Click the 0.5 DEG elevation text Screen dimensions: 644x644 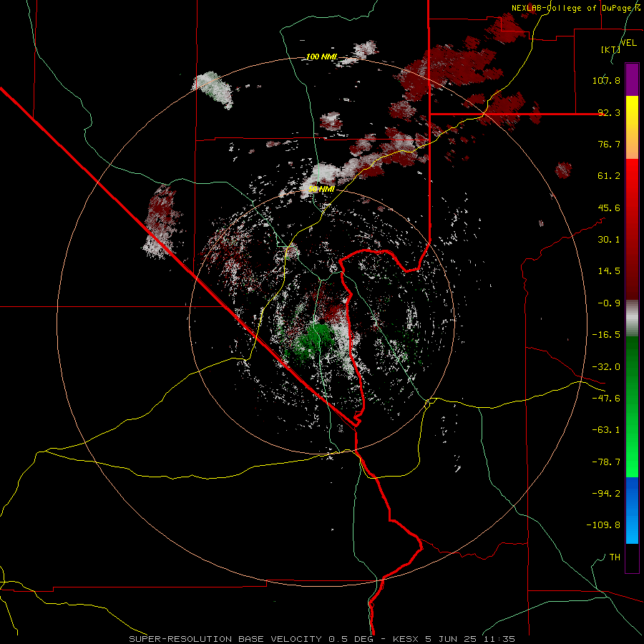pyautogui.click(x=351, y=639)
